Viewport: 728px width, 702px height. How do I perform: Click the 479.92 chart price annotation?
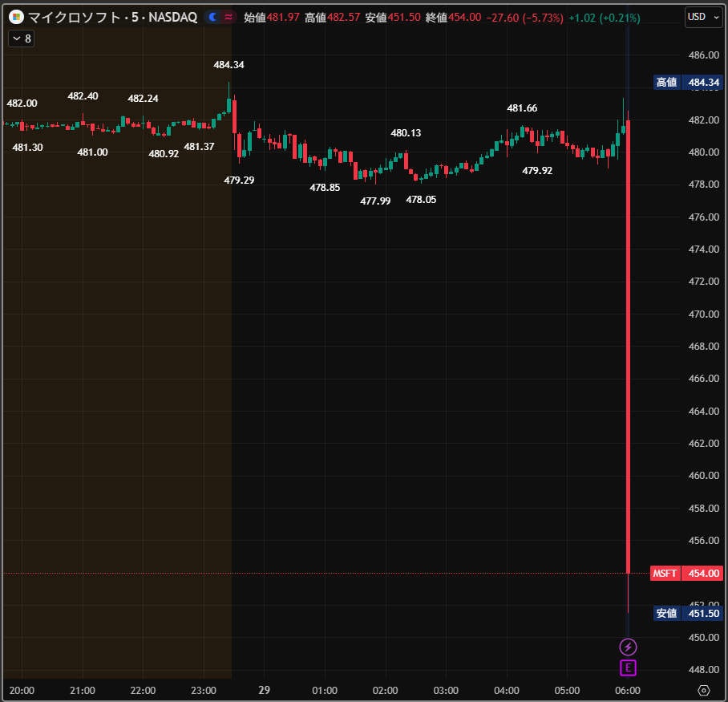(537, 170)
